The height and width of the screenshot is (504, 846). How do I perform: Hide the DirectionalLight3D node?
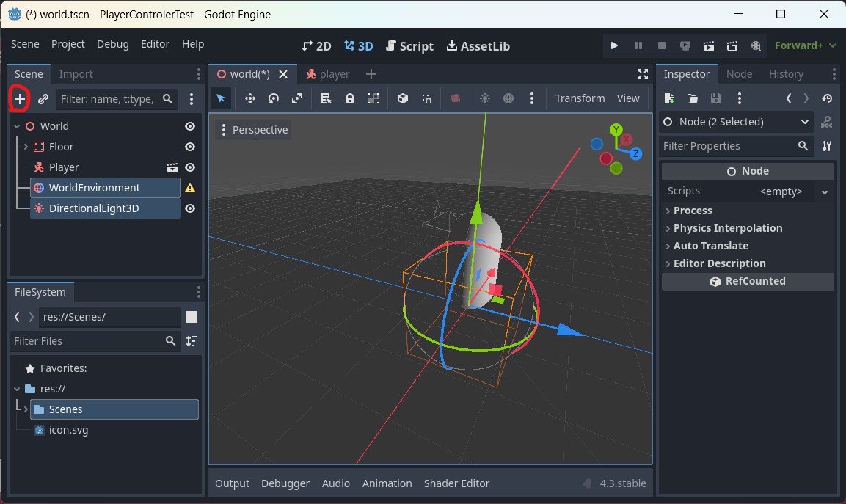189,208
